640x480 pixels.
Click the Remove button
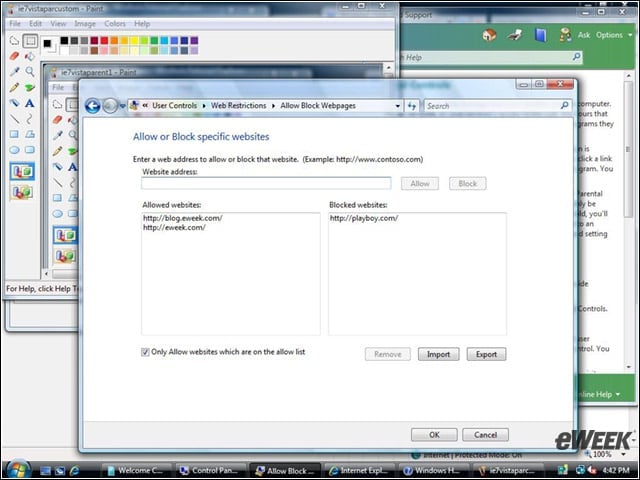pos(387,354)
